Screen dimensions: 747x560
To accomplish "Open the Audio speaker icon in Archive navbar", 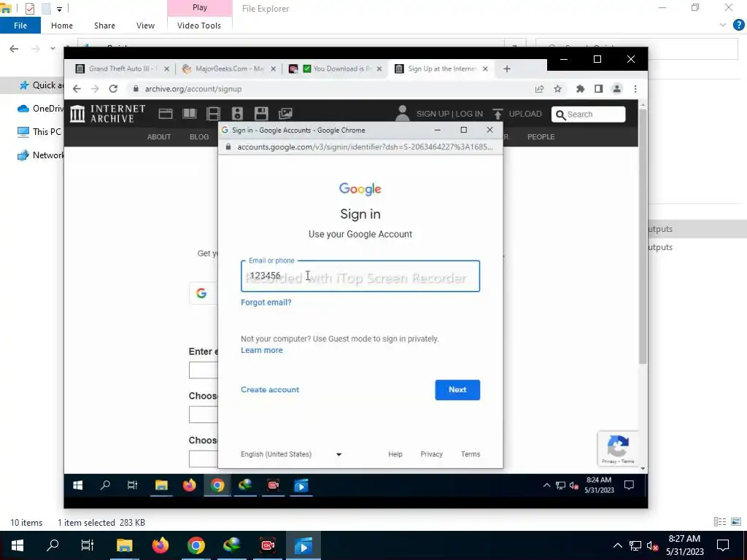I will click(x=237, y=113).
